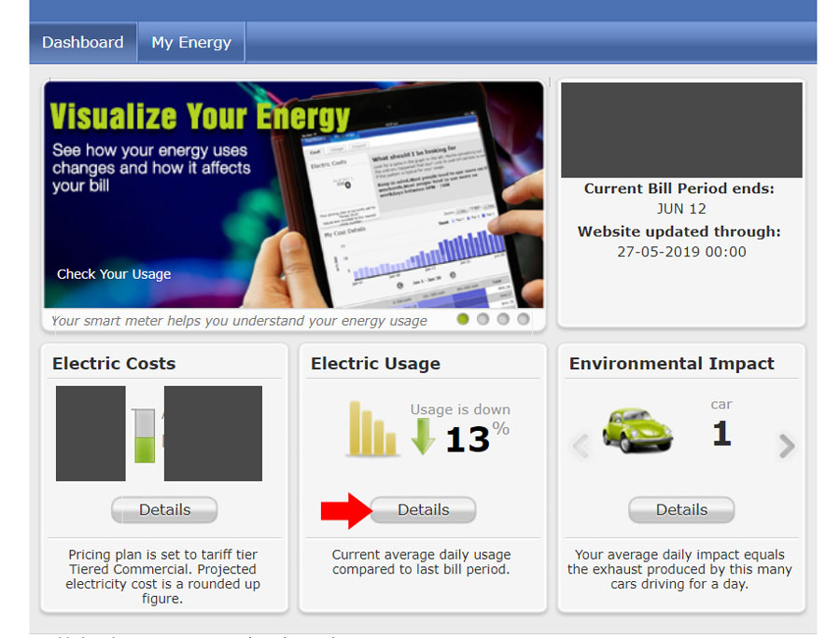This screenshot has width=840, height=638.
Task: Click the Environmental Impact heading
Action: (x=672, y=364)
